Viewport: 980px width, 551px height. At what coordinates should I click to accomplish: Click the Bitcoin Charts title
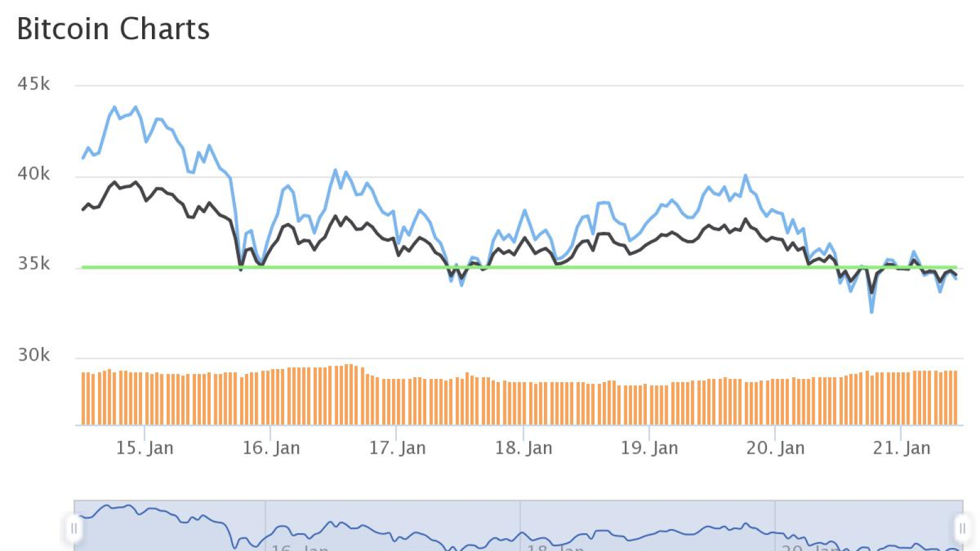pos(113,29)
